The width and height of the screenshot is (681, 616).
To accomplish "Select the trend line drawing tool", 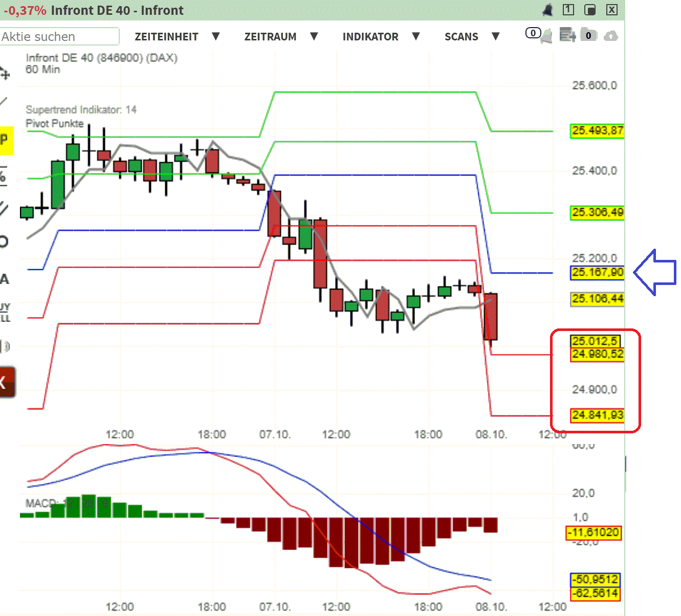I will [x=3, y=102].
